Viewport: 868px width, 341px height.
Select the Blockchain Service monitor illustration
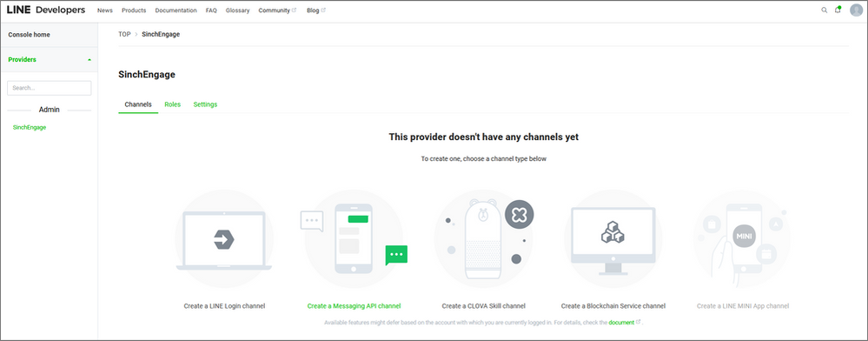pos(613,239)
